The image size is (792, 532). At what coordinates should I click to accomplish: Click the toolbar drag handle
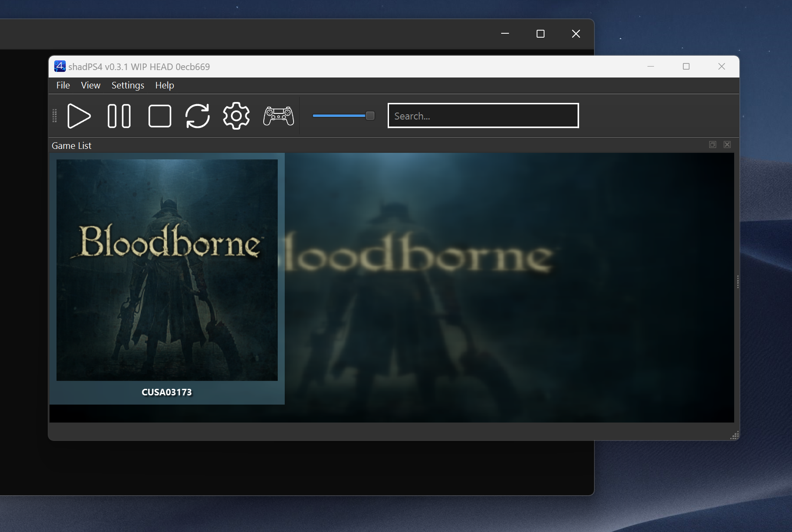tap(55, 116)
